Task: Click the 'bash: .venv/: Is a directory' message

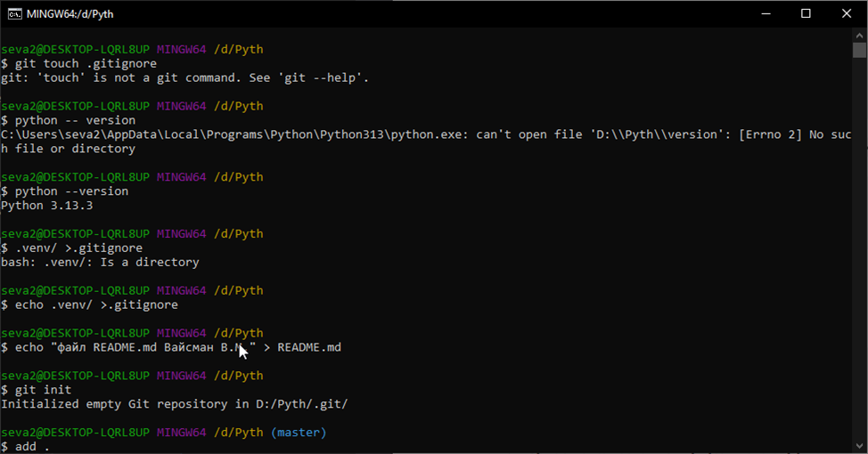Action: 100,263
